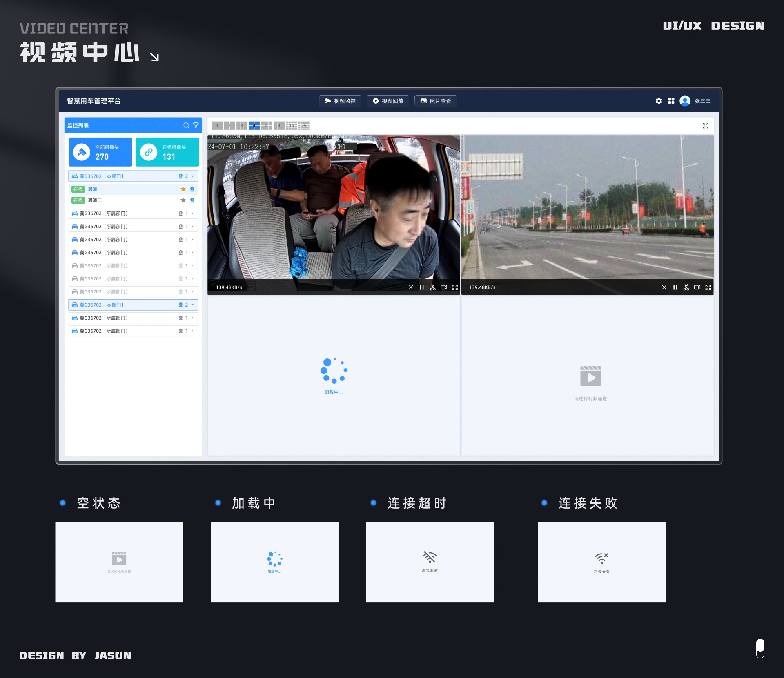Screen dimensions: 784x678
Task: Start recording via the camera icon on CH1
Action: 444,287
